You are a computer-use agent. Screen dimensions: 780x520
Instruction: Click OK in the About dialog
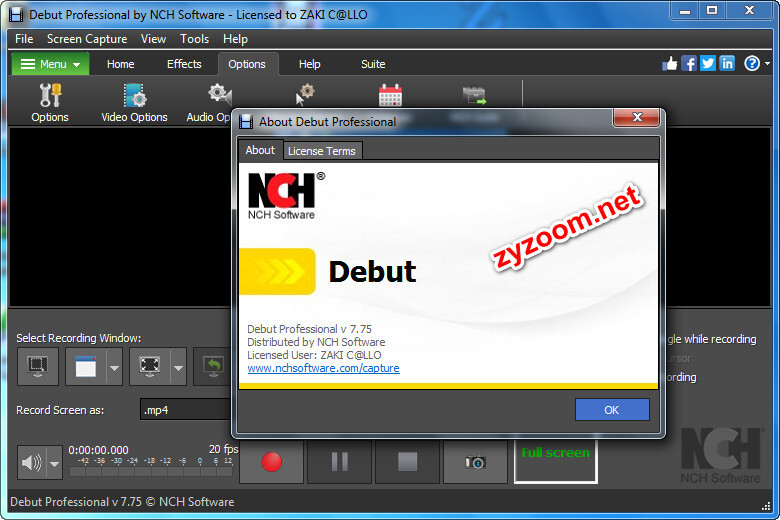(612, 410)
